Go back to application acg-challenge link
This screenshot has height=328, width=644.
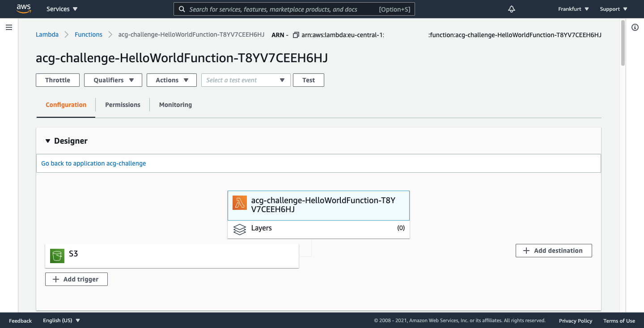pyautogui.click(x=93, y=163)
